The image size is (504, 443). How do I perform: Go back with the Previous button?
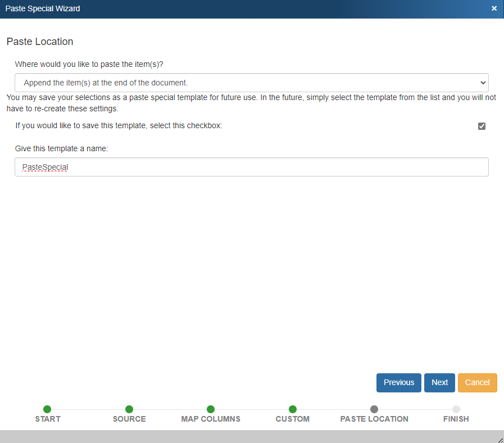[398, 382]
